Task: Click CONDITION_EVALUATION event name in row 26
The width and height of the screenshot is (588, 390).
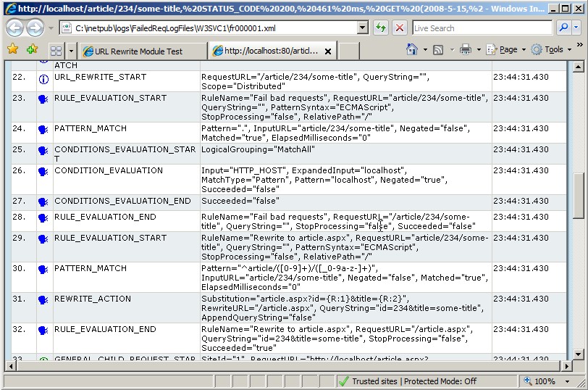Action: (109, 170)
